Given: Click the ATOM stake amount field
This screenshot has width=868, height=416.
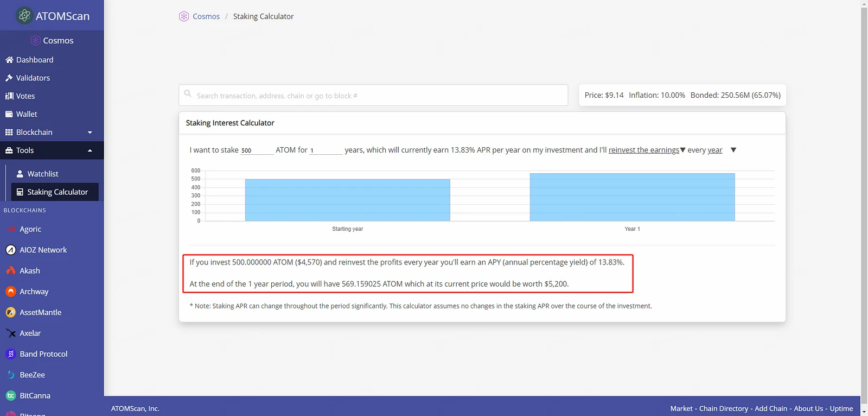Looking at the screenshot, I should pyautogui.click(x=257, y=150).
